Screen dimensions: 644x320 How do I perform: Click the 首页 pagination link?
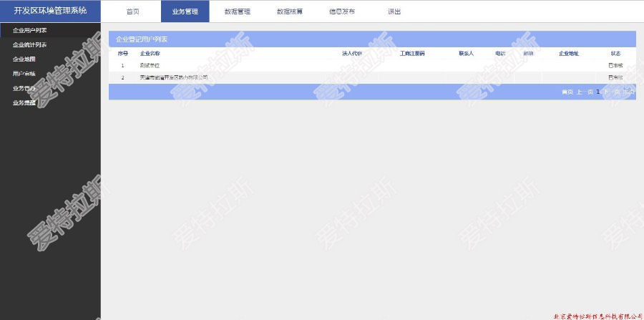point(567,92)
